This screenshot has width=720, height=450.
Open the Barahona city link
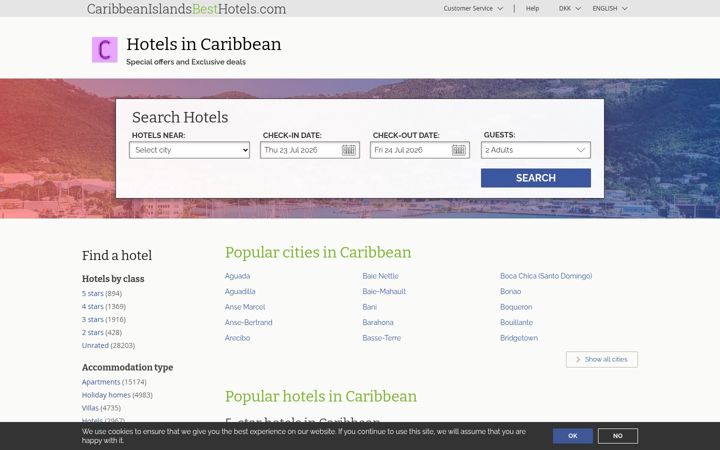378,322
